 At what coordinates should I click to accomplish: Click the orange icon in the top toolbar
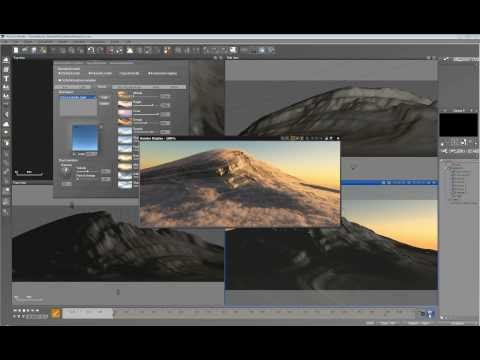point(167,50)
